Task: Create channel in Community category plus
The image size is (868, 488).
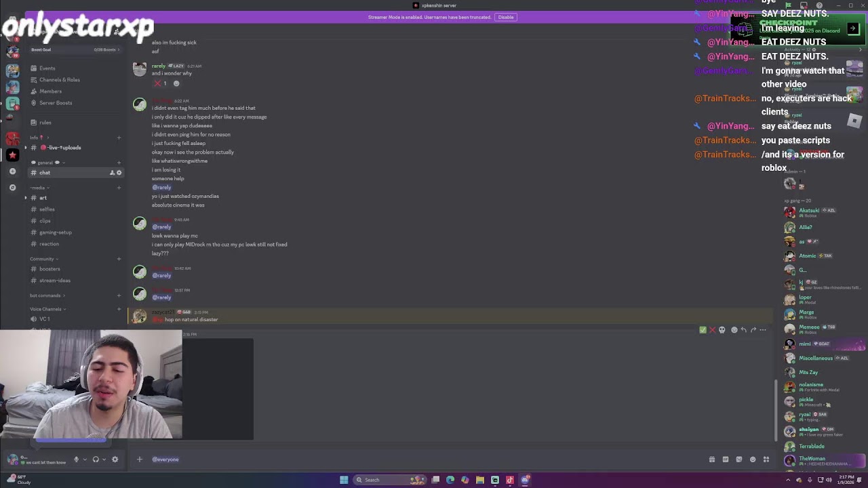Action: (119, 259)
